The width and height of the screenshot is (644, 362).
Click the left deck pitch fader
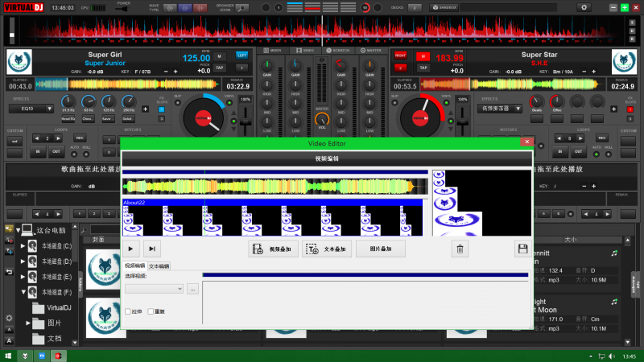coord(246,121)
